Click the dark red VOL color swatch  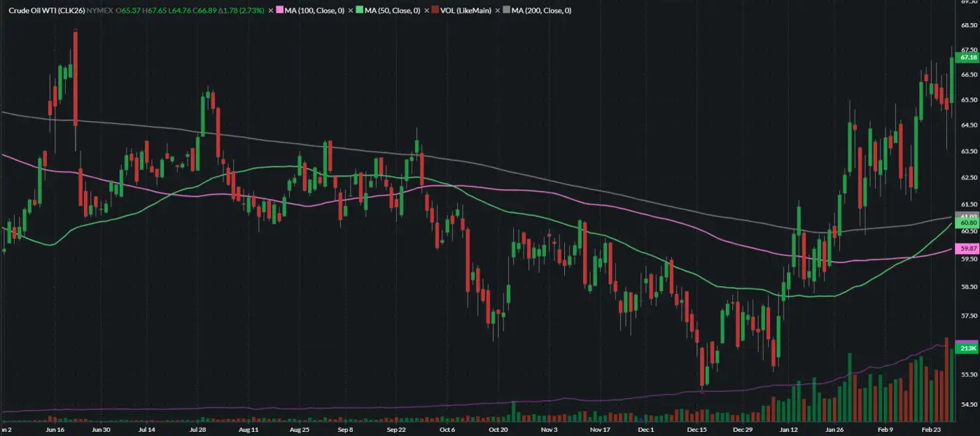pyautogui.click(x=434, y=10)
